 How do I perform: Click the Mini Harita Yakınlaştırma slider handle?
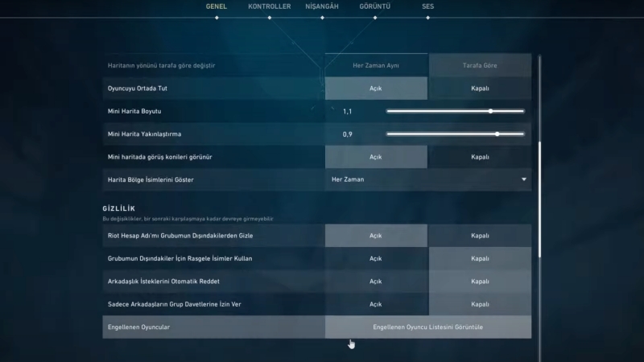click(497, 134)
